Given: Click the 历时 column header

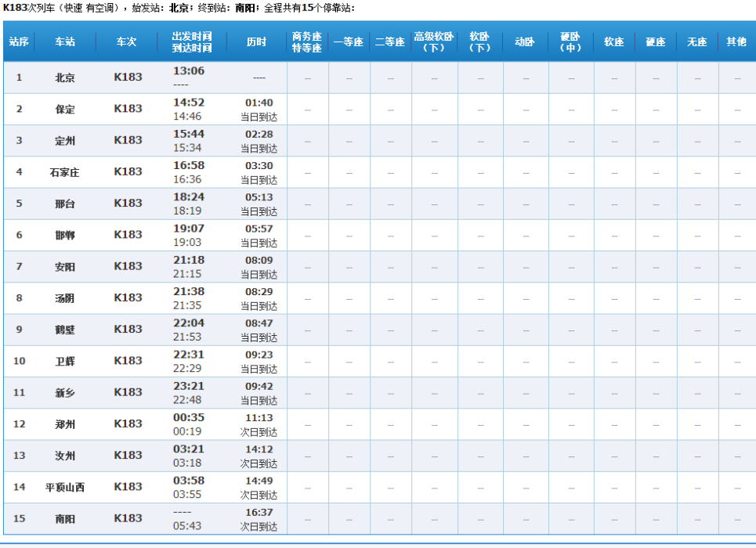Looking at the screenshot, I should pos(256,42).
